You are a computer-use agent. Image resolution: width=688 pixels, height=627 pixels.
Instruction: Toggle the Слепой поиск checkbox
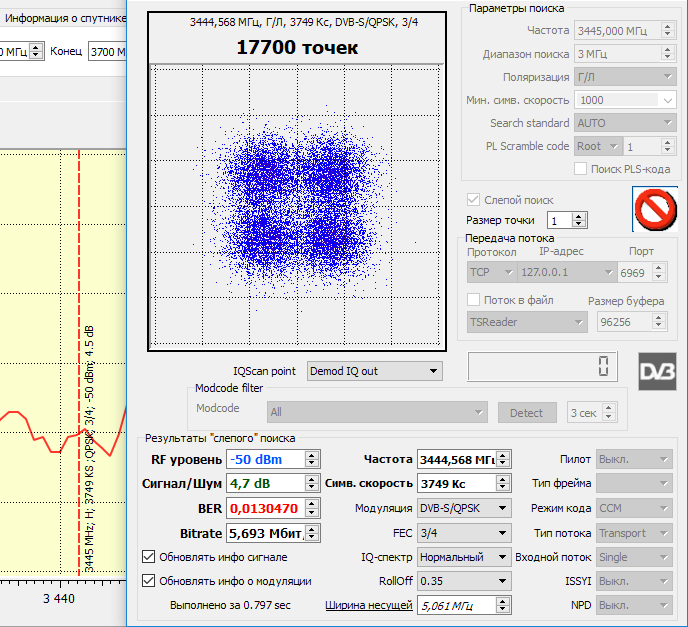pos(473,200)
